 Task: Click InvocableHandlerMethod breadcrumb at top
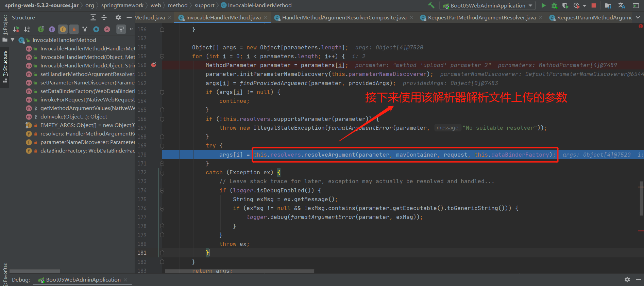tap(256, 5)
